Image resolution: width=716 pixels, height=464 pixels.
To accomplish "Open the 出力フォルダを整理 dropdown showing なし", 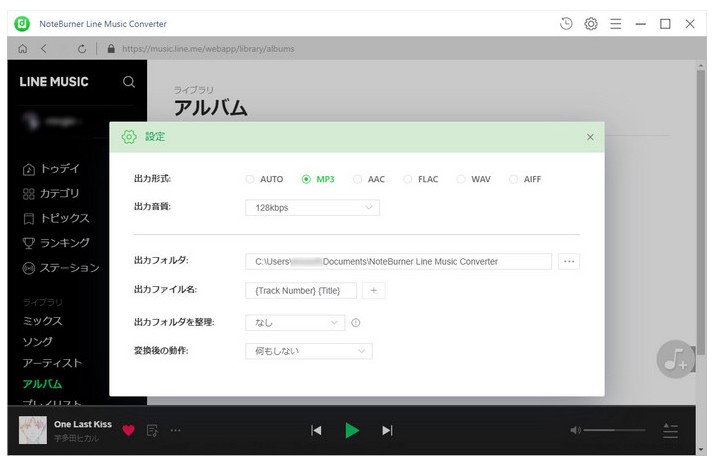I will click(x=295, y=323).
